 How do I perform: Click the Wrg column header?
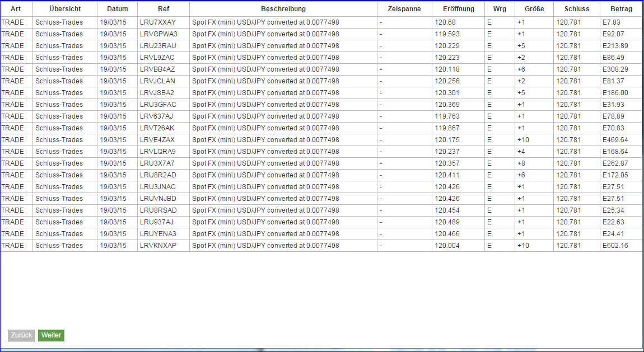point(500,8)
